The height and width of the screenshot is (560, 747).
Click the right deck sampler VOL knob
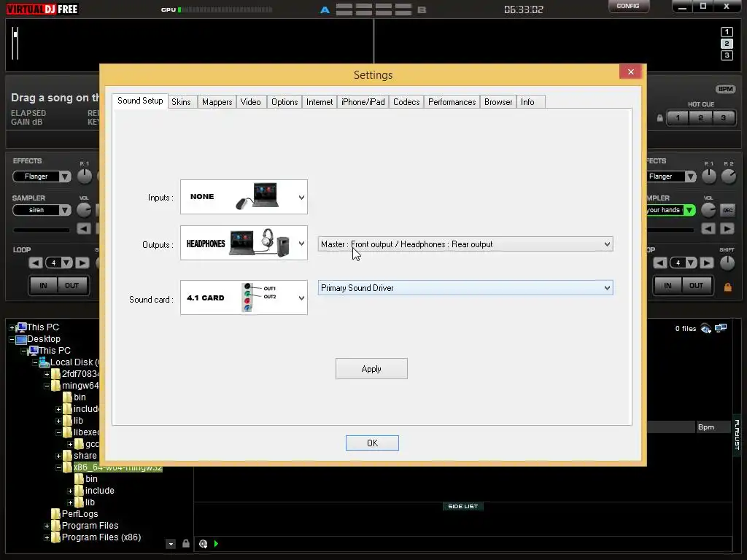point(708,210)
